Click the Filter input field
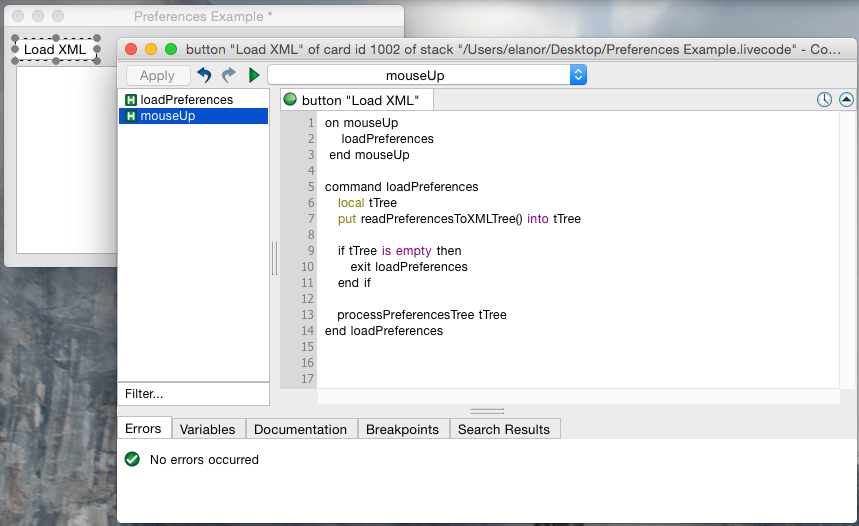Viewport: 859px width, 526px height. pyautogui.click(x=193, y=394)
